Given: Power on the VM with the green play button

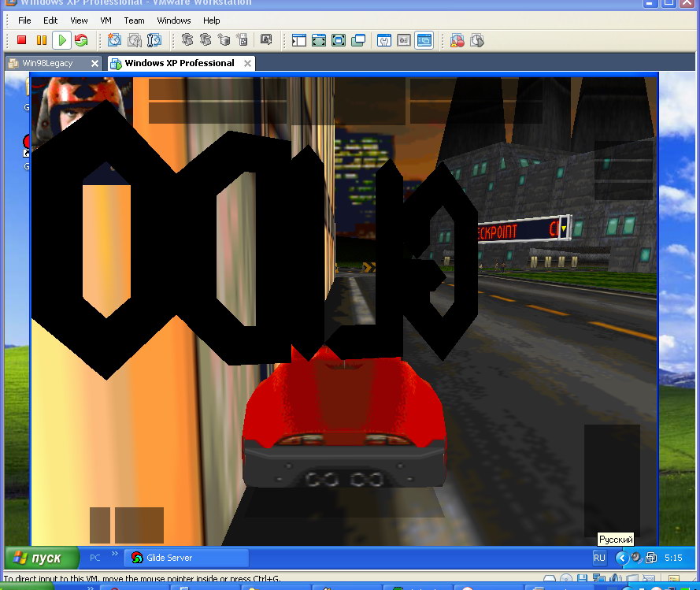Looking at the screenshot, I should point(62,40).
